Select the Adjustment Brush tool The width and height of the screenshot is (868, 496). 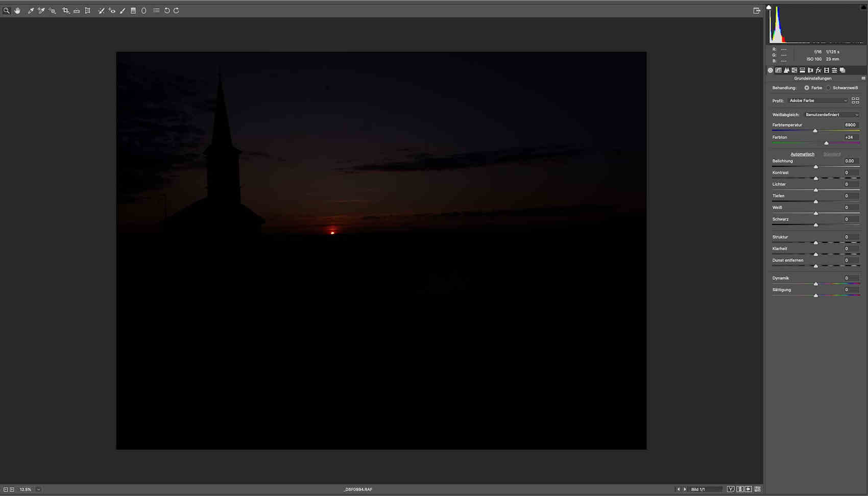[x=123, y=11]
